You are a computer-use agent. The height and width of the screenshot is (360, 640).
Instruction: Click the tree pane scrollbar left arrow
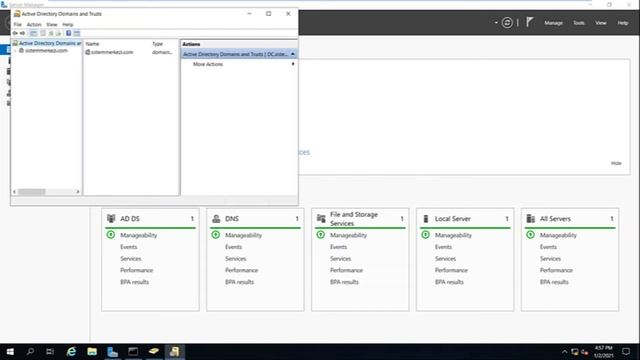coord(14,191)
